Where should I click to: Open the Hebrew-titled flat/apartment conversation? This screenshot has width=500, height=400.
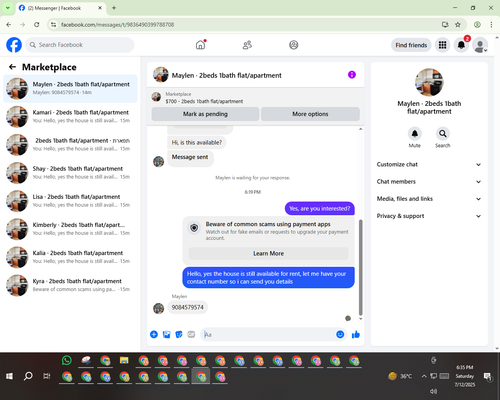[70, 145]
